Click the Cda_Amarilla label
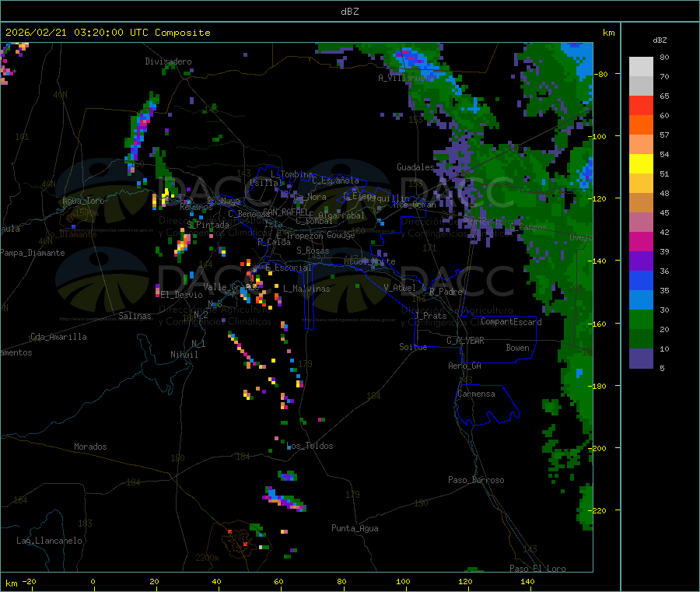The height and width of the screenshot is (592, 700). point(58,337)
